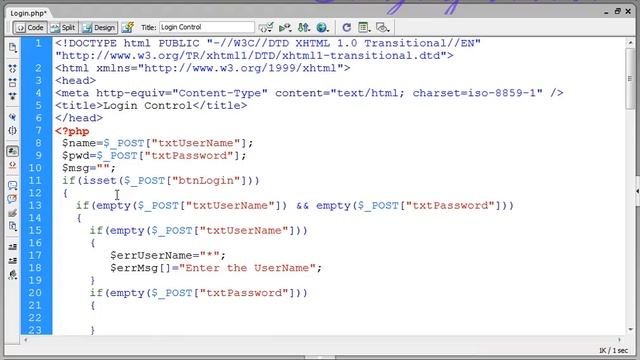The image size is (640, 360).
Task: Click the </head> closing tag
Action: coord(79,118)
